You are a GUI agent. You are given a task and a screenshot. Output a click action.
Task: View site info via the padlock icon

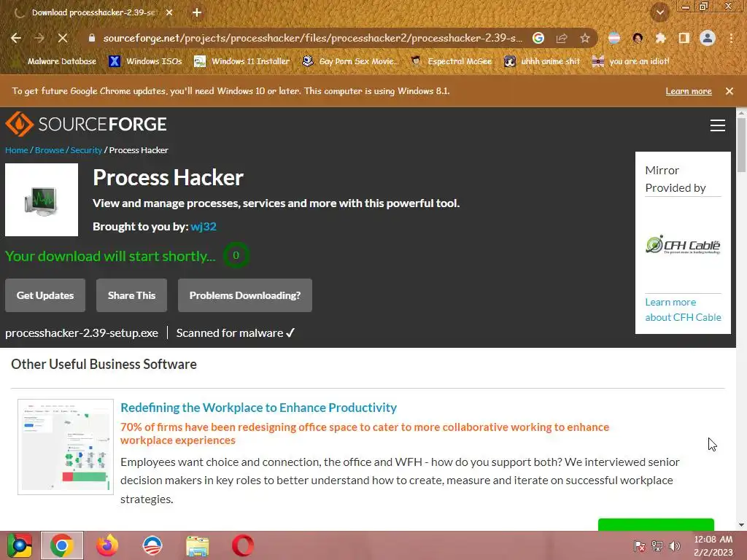(92, 38)
